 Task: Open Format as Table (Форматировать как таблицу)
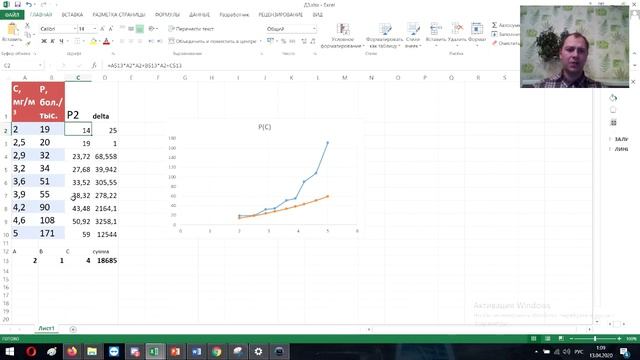(x=384, y=36)
